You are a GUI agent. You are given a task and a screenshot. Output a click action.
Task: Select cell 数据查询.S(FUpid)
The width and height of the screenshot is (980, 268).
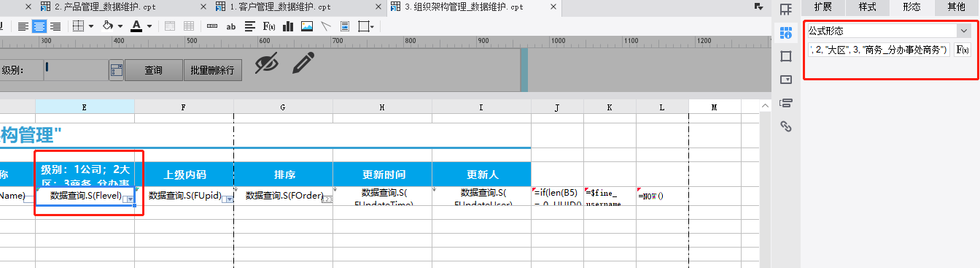pos(184,196)
